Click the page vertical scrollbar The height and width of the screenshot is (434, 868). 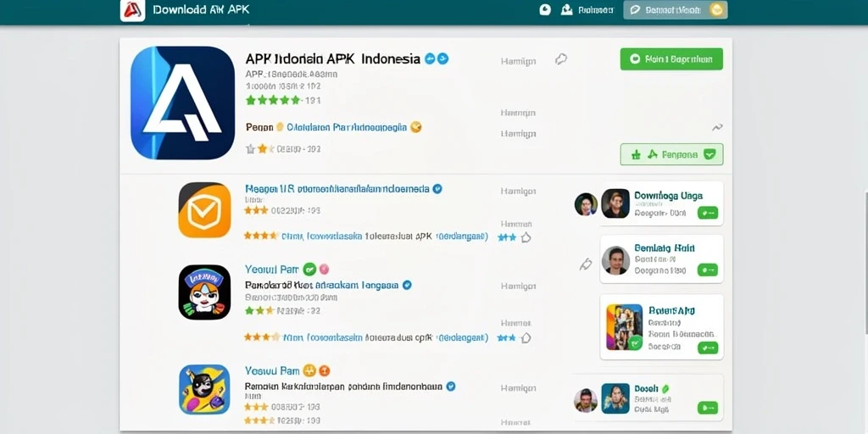pos(865,263)
